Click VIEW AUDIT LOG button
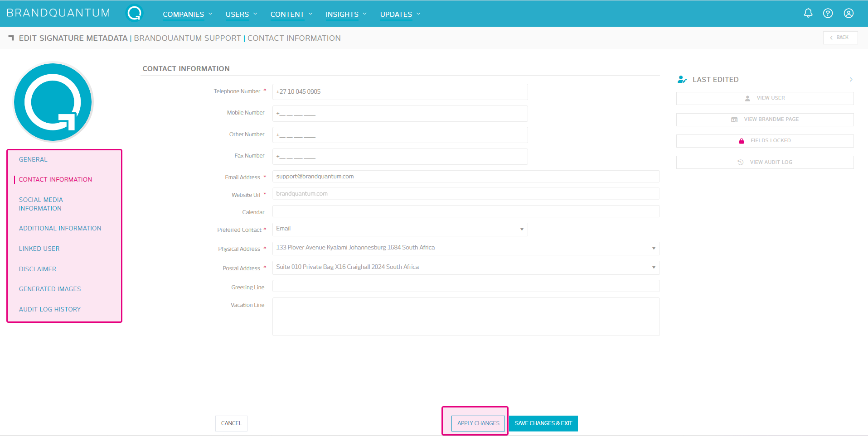Viewport: 868px width, 436px height. tap(765, 162)
